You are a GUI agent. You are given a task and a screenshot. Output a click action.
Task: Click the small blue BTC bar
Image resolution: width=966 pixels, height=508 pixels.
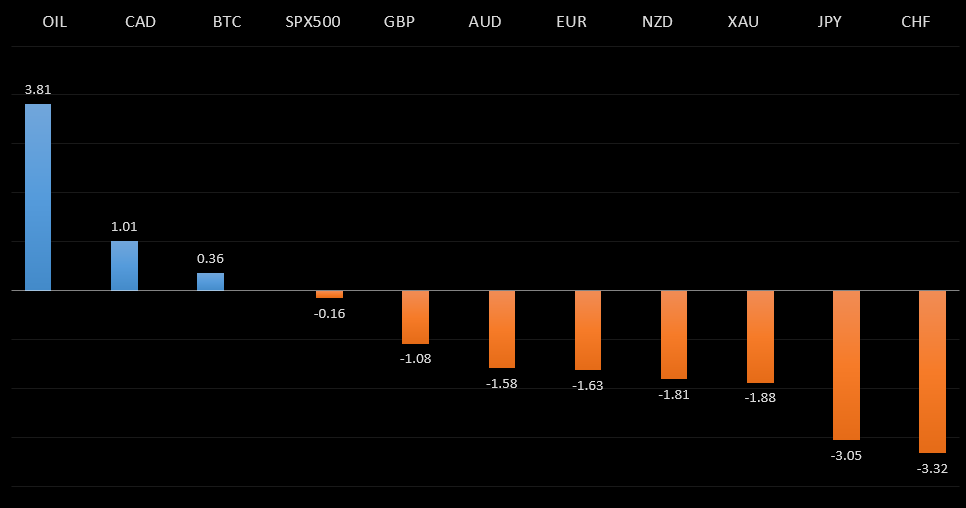pos(210,281)
